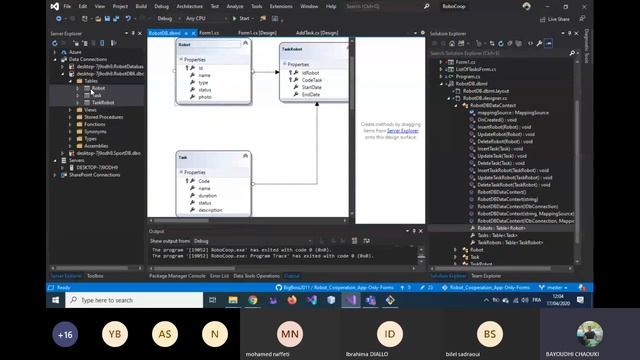
Task: Expand the Azure node in Server Explorer
Action: tap(55, 52)
